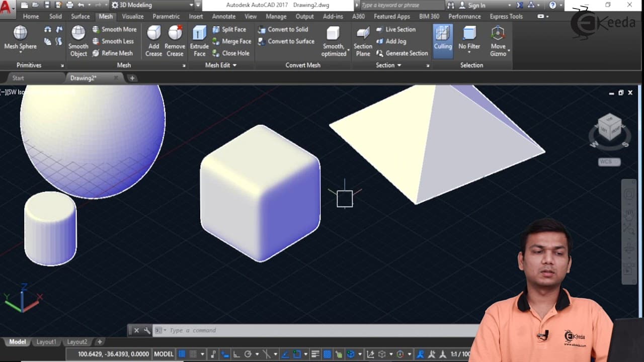644x362 pixels.
Task: Click the Move Gizmo tool
Action: [x=498, y=41]
